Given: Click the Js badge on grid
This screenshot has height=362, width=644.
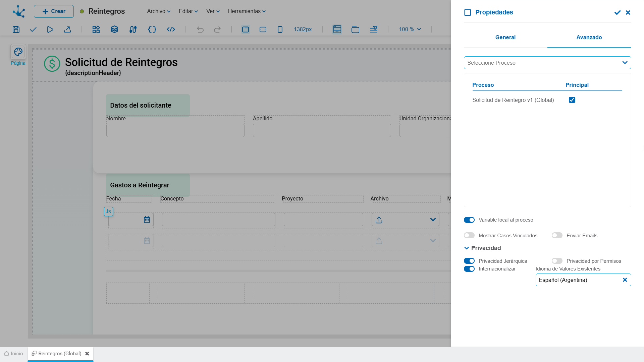Looking at the screenshot, I should 108,212.
